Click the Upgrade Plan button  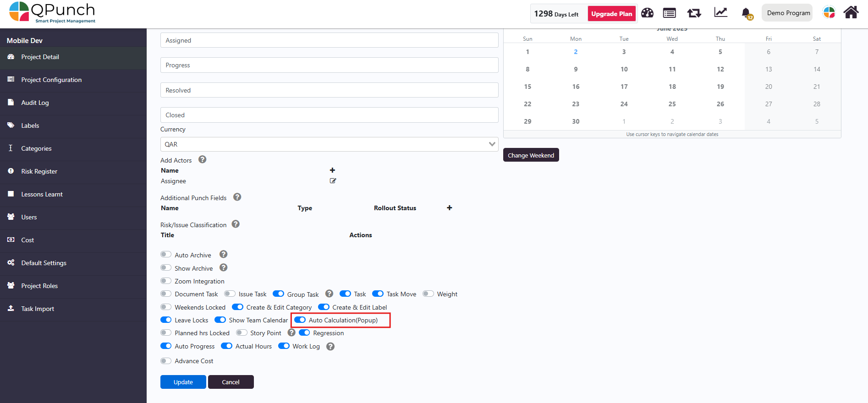coord(611,14)
